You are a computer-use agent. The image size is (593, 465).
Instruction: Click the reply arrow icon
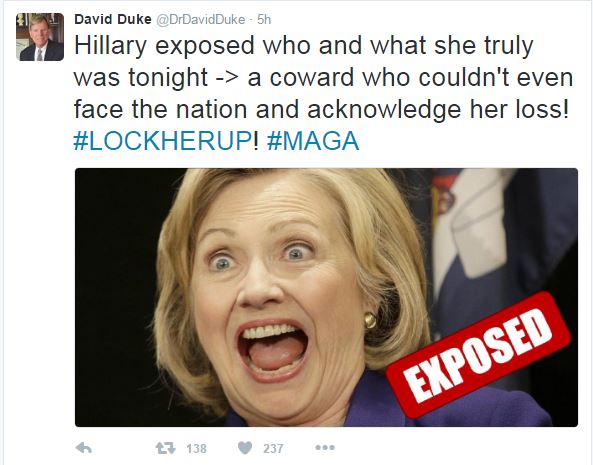[84, 448]
